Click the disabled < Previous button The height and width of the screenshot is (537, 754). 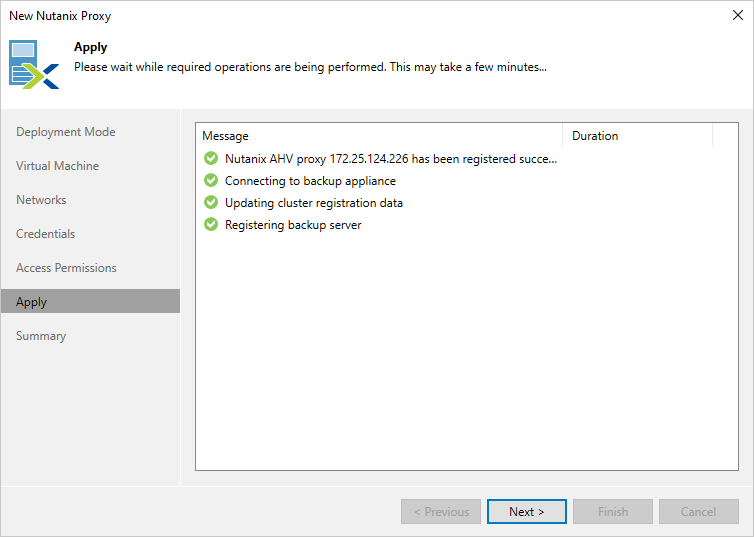point(441,512)
